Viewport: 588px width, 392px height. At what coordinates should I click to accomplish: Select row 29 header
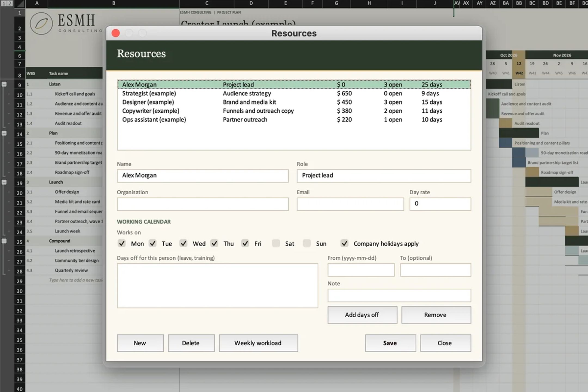coord(19,281)
